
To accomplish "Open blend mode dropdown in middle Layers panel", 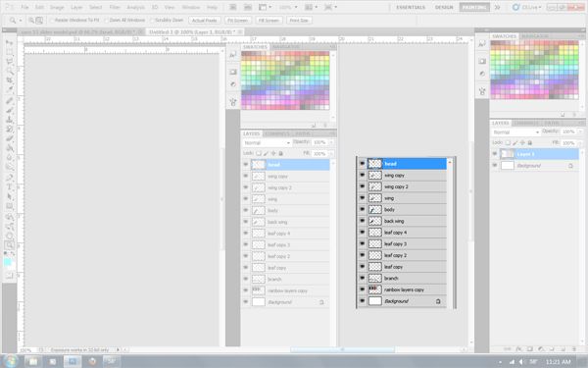I will click(267, 143).
